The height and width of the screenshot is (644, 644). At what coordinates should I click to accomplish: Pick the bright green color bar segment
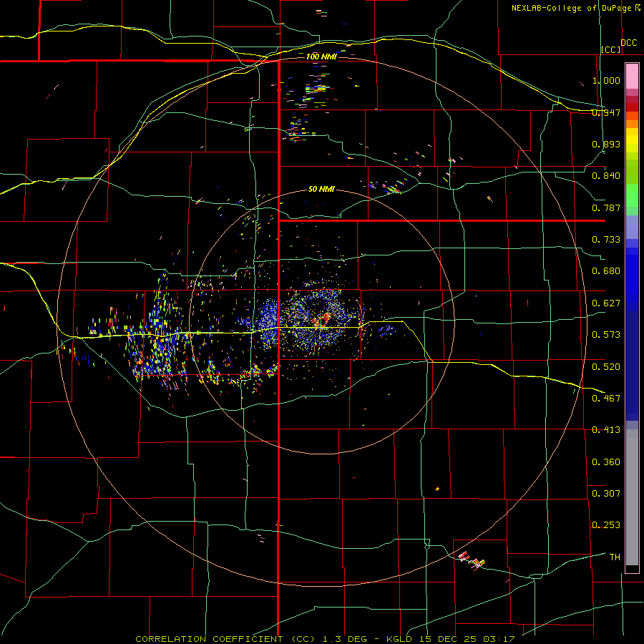click(632, 195)
